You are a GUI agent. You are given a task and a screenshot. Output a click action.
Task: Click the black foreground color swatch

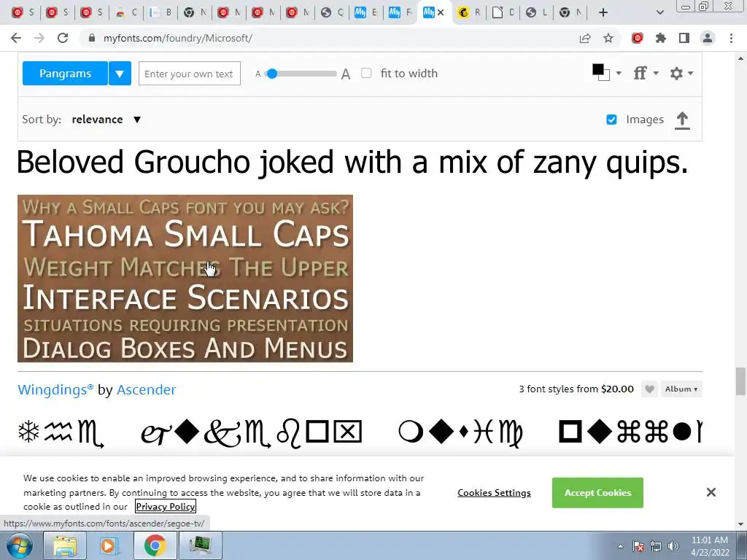597,70
